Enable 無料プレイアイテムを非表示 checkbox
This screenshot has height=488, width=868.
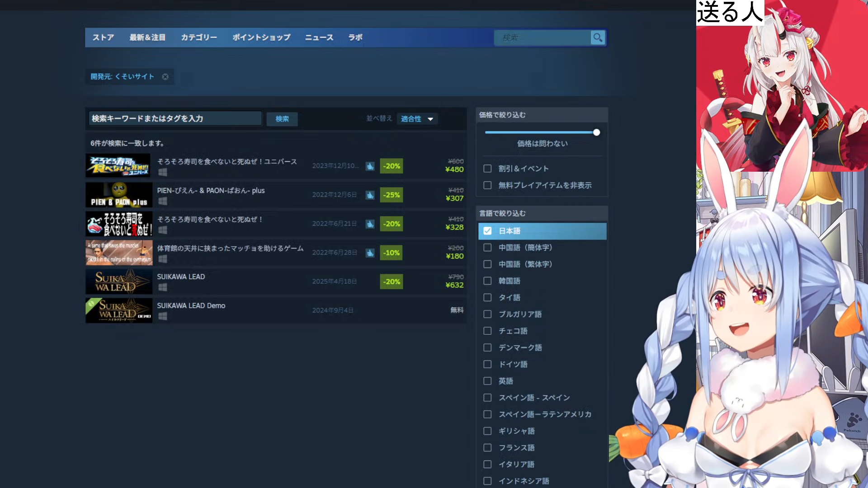487,185
